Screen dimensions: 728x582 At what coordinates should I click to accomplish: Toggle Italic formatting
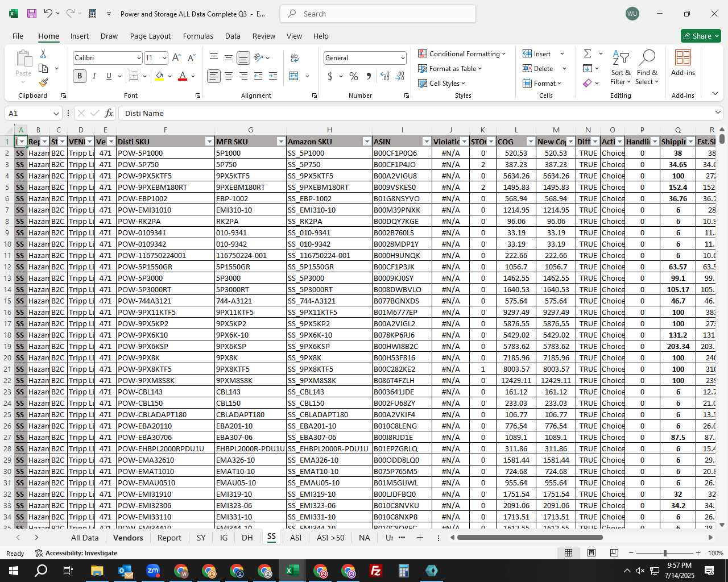(94, 76)
